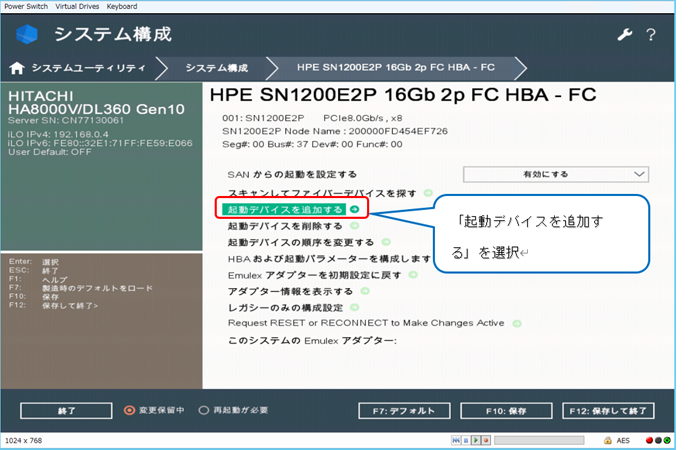Click arrow icon beside 起動デバイスを削除する

click(x=354, y=225)
